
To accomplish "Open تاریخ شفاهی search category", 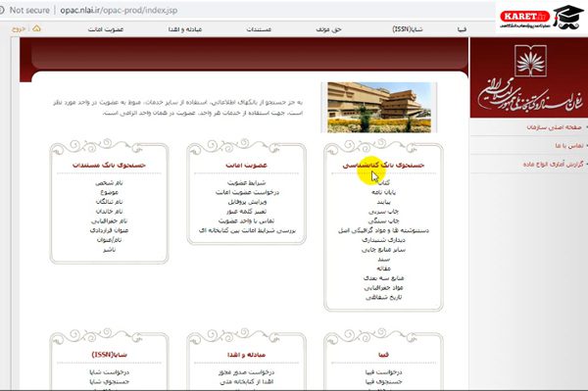I will 383,297.
